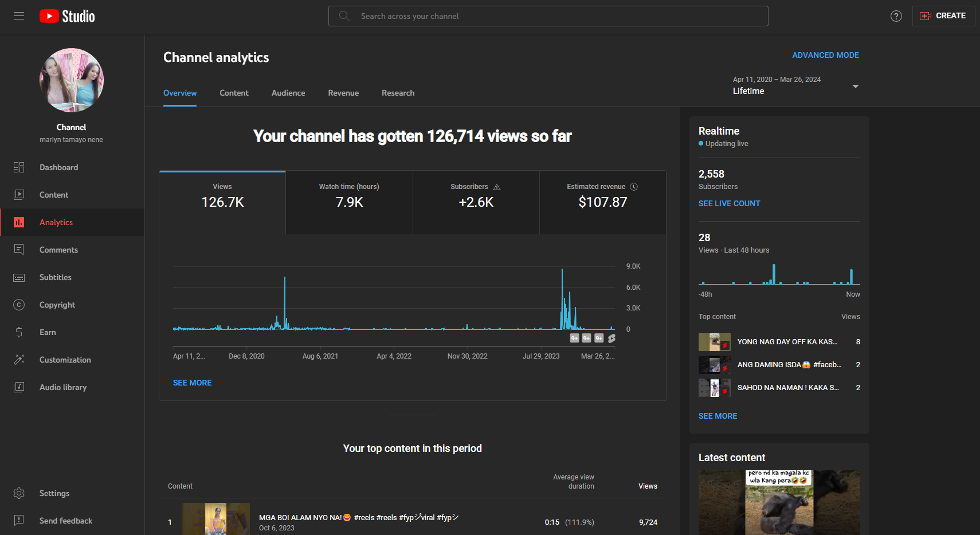Click the Subscribers warning triangle icon
The image size is (980, 535).
(497, 187)
